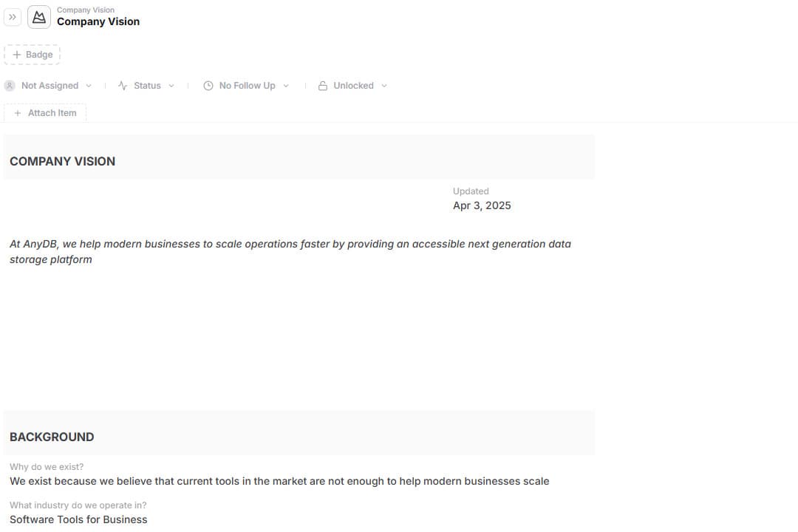Image resolution: width=798 pixels, height=532 pixels.
Task: Add a Badge to this record
Action: coord(32,55)
